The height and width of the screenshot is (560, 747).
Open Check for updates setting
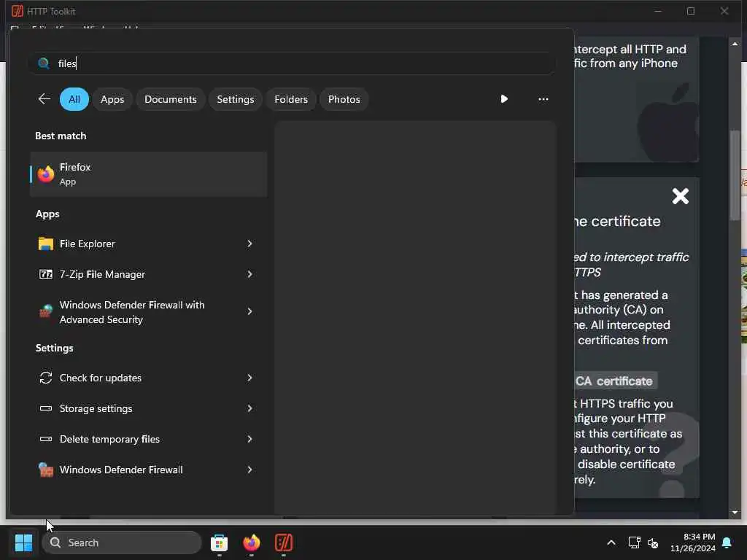click(101, 378)
